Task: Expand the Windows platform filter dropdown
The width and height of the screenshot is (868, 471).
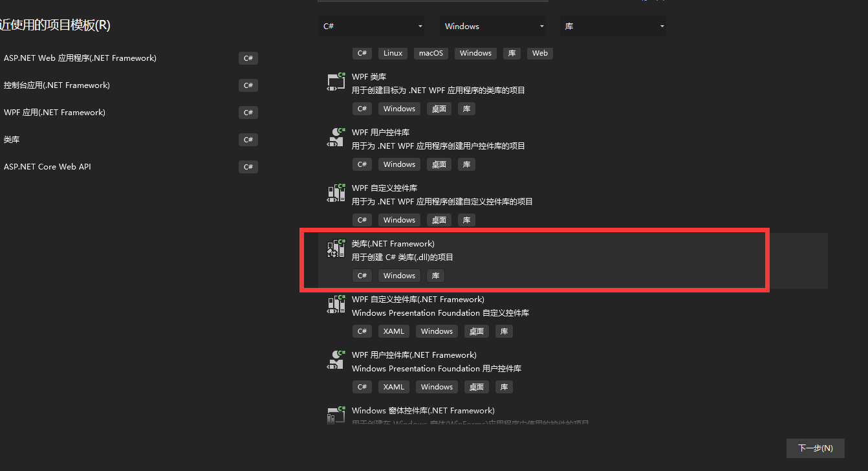Action: click(x=493, y=26)
